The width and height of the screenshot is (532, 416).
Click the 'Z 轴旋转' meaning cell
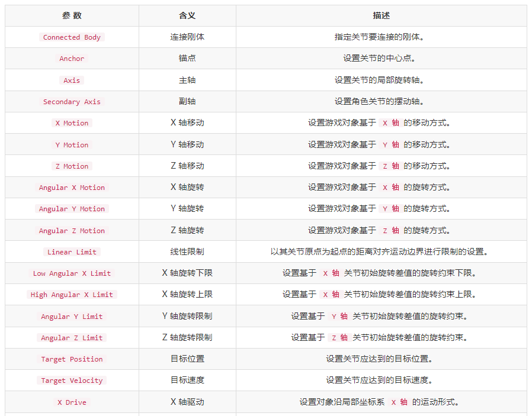tap(187, 230)
